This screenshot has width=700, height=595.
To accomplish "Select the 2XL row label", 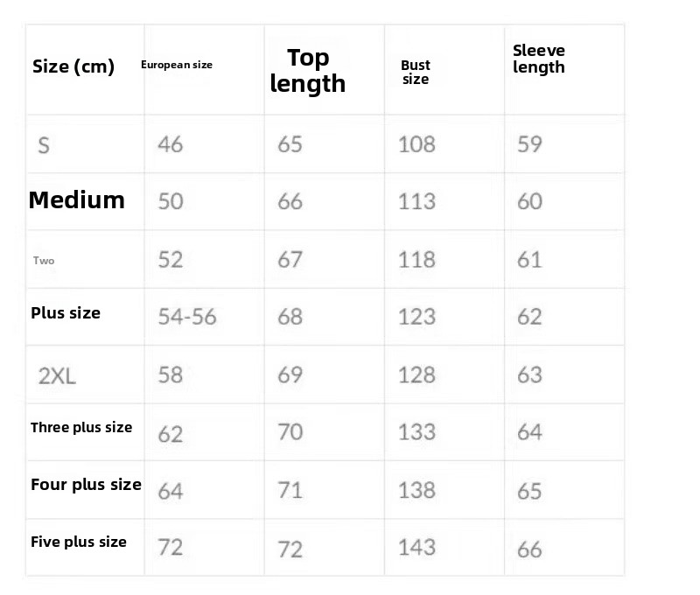I will 57,376.
